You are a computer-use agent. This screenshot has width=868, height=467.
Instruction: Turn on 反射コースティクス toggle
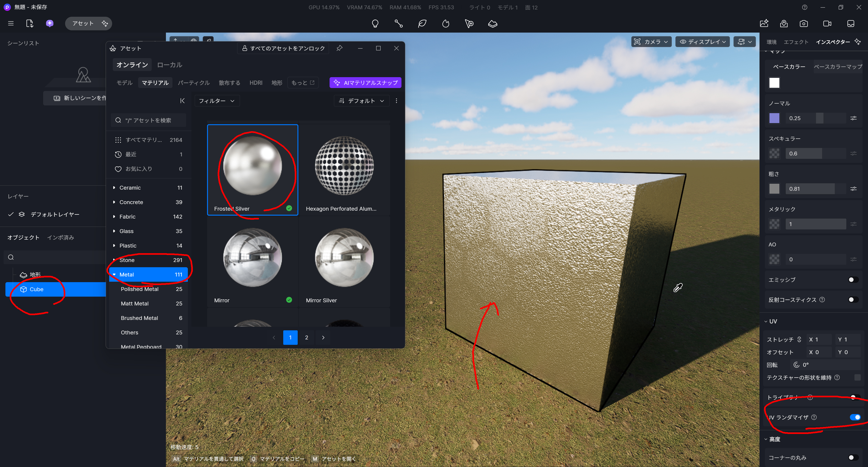[853, 300]
